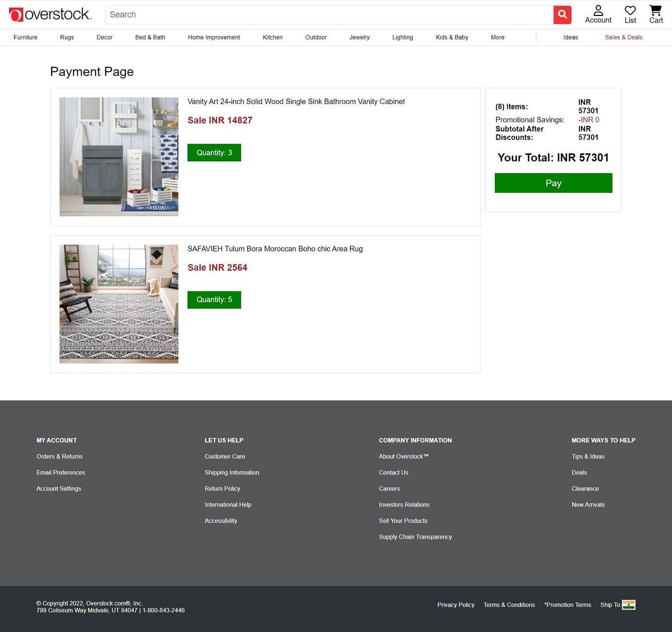
Task: Open the Account icon in the header
Action: pos(598,13)
